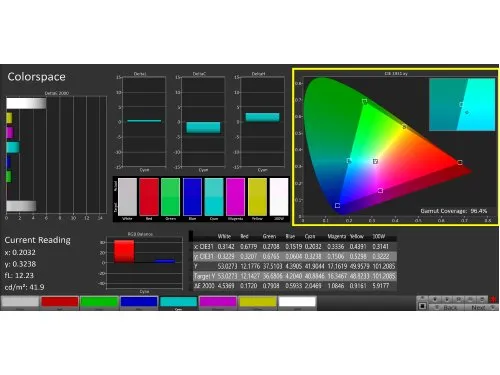Click the right-pointing play arrow toolbar icon
Screen dimensions: 500x375
click(x=447, y=299)
